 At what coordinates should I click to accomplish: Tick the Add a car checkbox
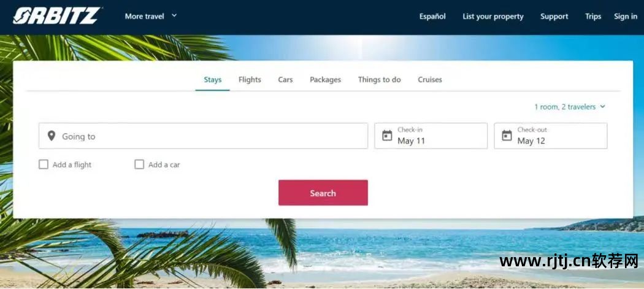[139, 164]
